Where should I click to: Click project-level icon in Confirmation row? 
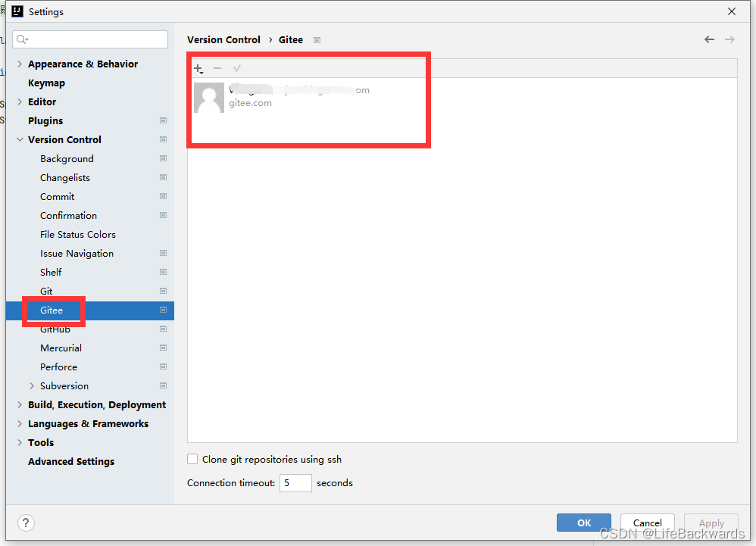click(163, 215)
